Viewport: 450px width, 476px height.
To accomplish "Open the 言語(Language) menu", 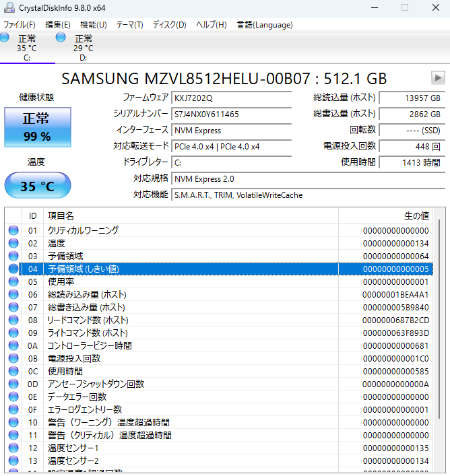I will point(265,25).
